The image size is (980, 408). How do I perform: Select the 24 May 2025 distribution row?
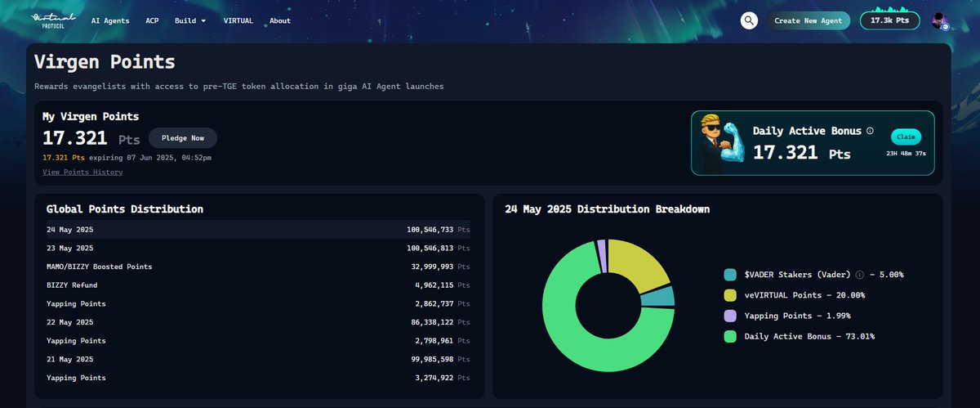(x=258, y=230)
